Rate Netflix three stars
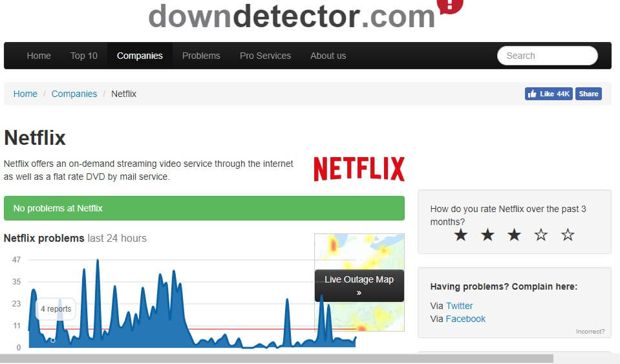620x364 pixels. (x=514, y=235)
